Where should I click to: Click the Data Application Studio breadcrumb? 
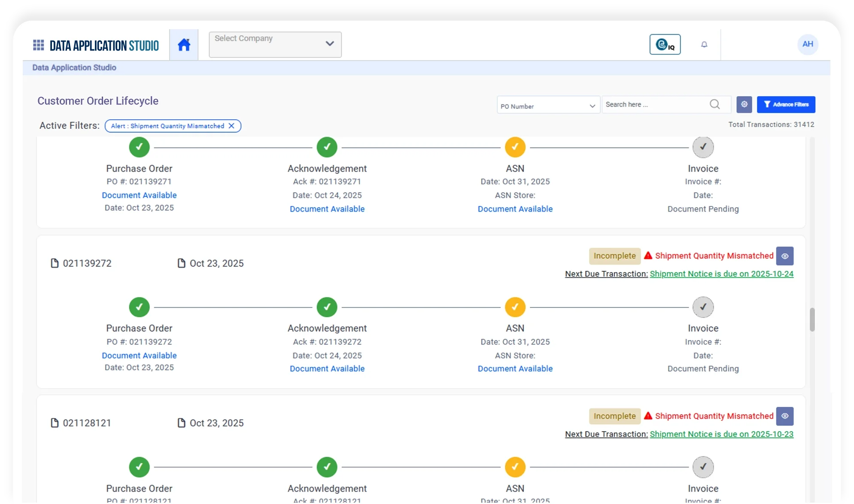pos(74,67)
